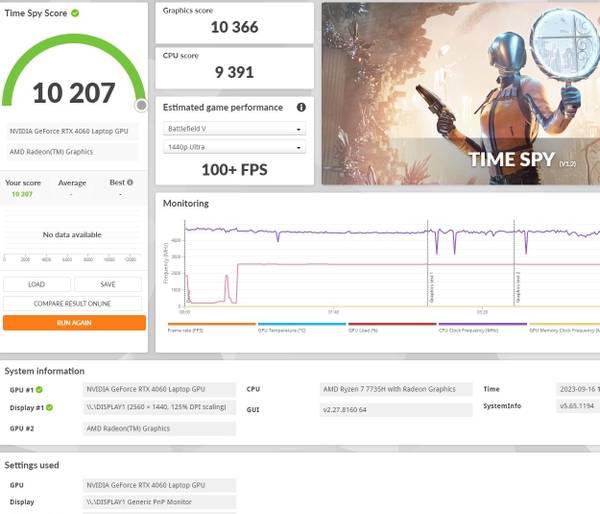Click the 100+ FPS estimate
The width and height of the screenshot is (600, 514).
coord(235,170)
